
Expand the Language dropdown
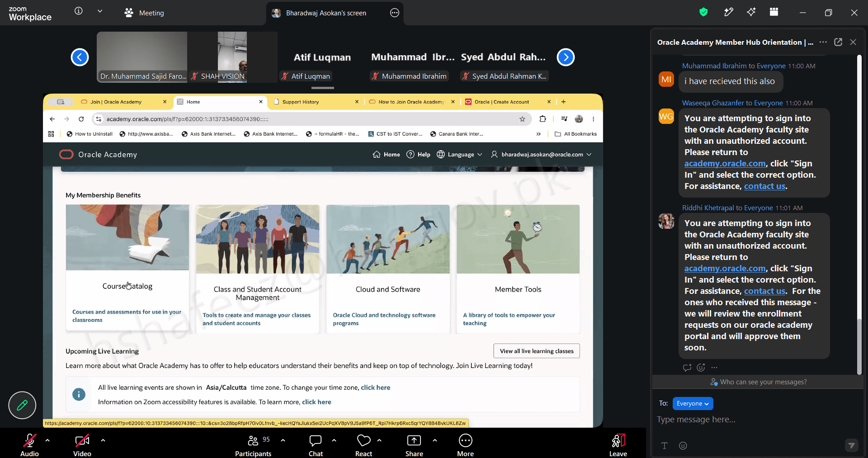pyautogui.click(x=460, y=155)
